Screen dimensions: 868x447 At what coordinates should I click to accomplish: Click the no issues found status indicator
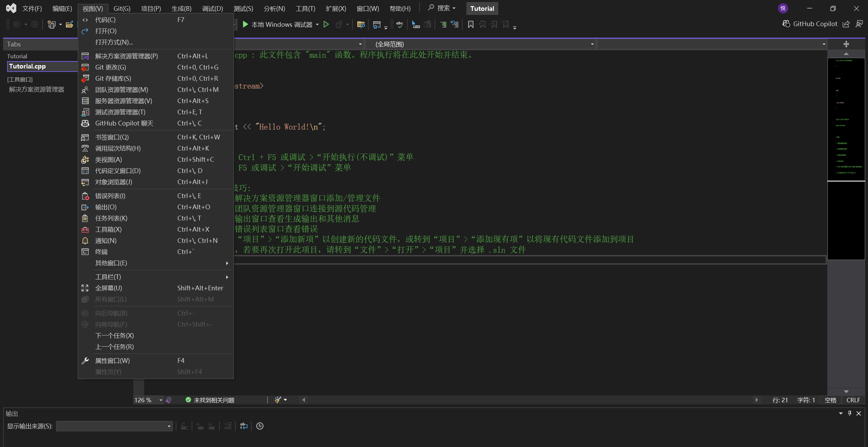tap(210, 400)
